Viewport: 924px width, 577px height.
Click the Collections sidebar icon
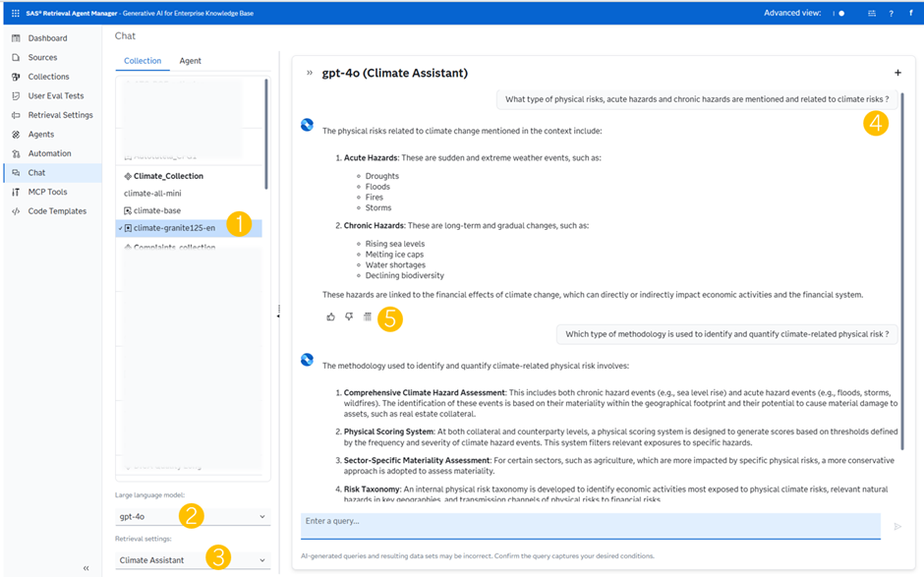(16, 77)
